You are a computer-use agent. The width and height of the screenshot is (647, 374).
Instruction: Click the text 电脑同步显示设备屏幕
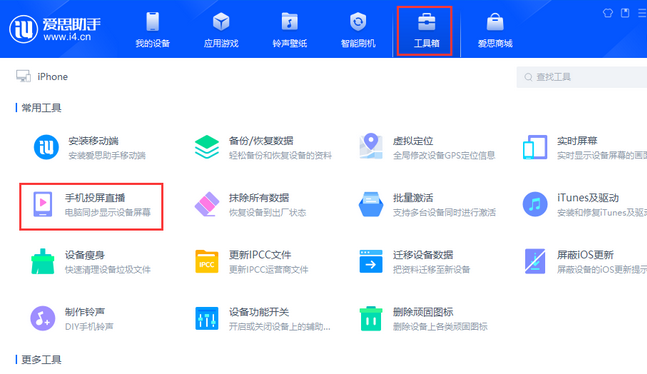(108, 213)
